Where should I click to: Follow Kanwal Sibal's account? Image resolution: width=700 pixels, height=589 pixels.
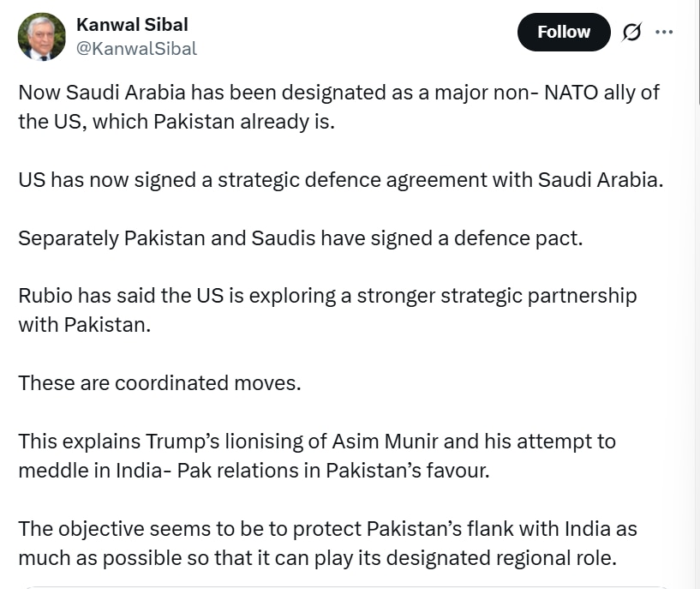click(564, 33)
